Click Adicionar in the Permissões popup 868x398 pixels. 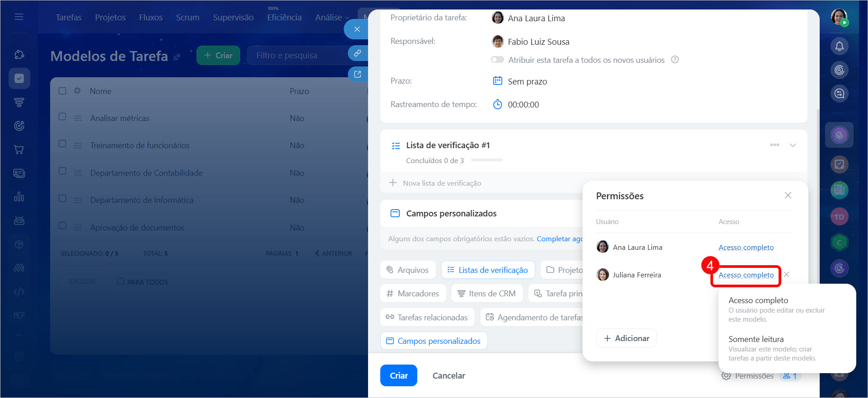pyautogui.click(x=626, y=338)
